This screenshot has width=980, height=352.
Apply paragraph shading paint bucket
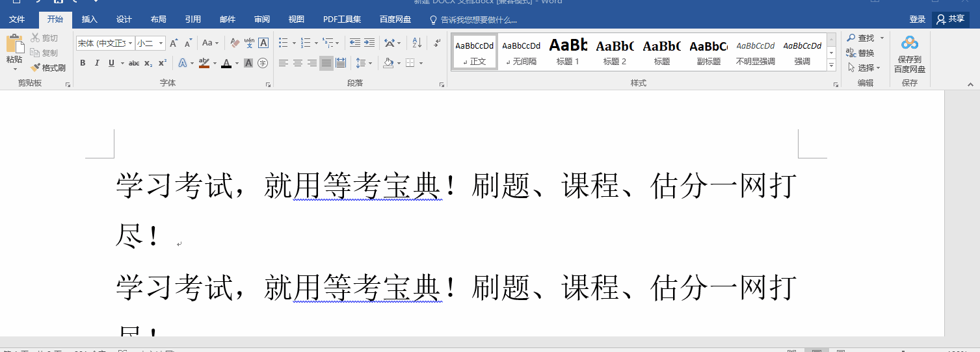pyautogui.click(x=388, y=63)
